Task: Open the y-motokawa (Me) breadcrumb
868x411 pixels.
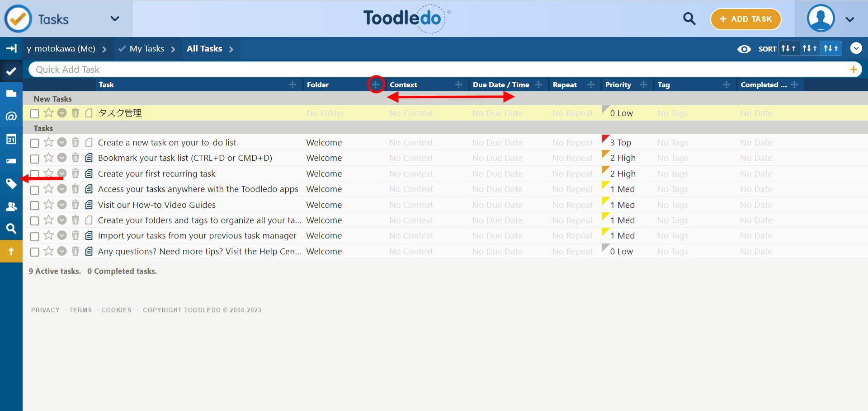Action: [x=61, y=49]
